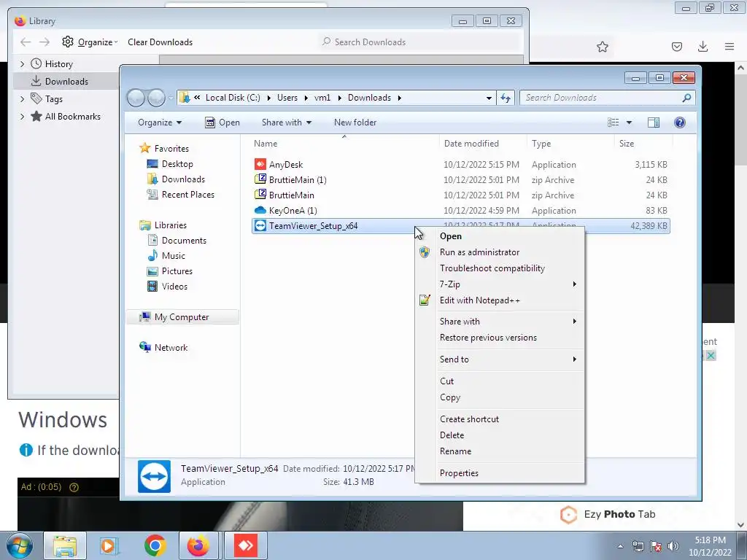The image size is (747, 560).
Task: Open the Firefox downloads arrow icon
Action: tap(703, 47)
